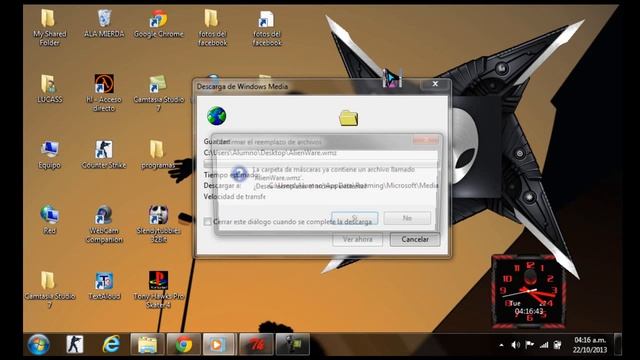
Task: Choose Sí in the file replace confirmation
Action: 355,218
